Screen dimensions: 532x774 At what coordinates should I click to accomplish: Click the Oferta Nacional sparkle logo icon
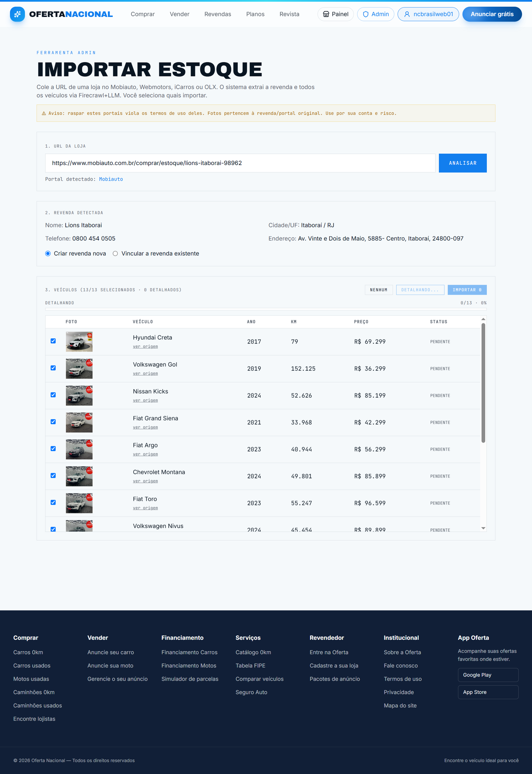pos(17,14)
